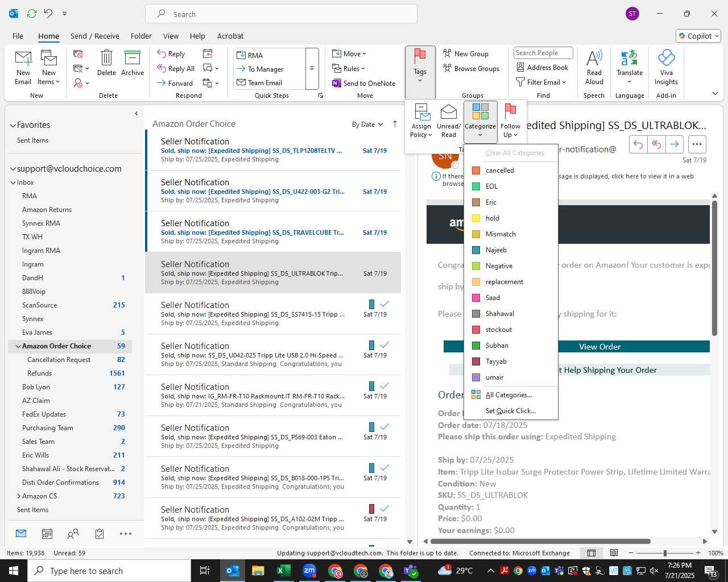Click the View Order button in email
The image size is (728, 582).
[x=599, y=347]
